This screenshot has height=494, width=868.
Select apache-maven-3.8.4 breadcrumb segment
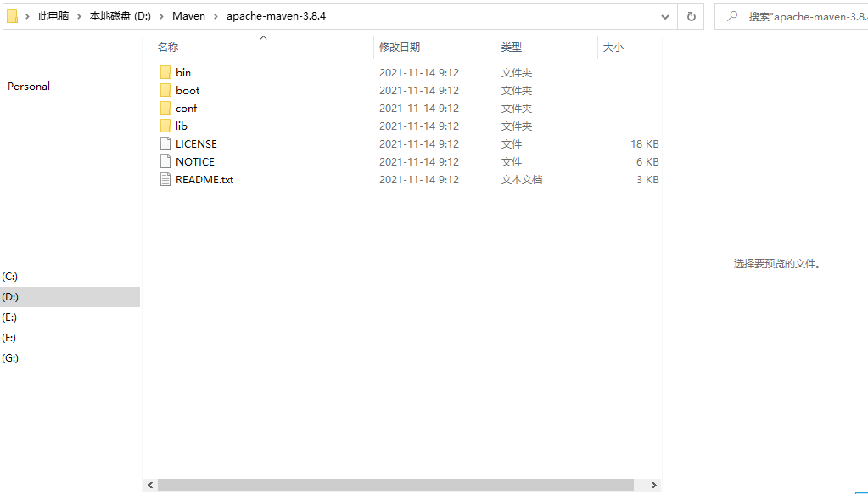[277, 16]
